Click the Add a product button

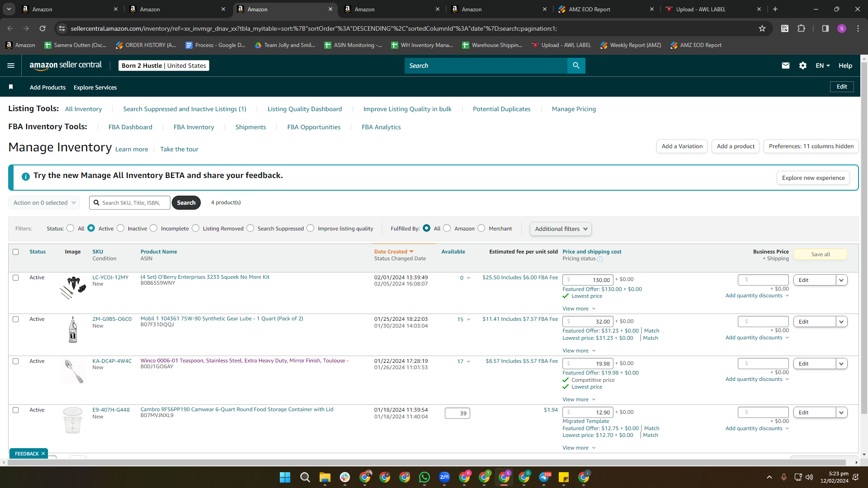[x=736, y=146]
